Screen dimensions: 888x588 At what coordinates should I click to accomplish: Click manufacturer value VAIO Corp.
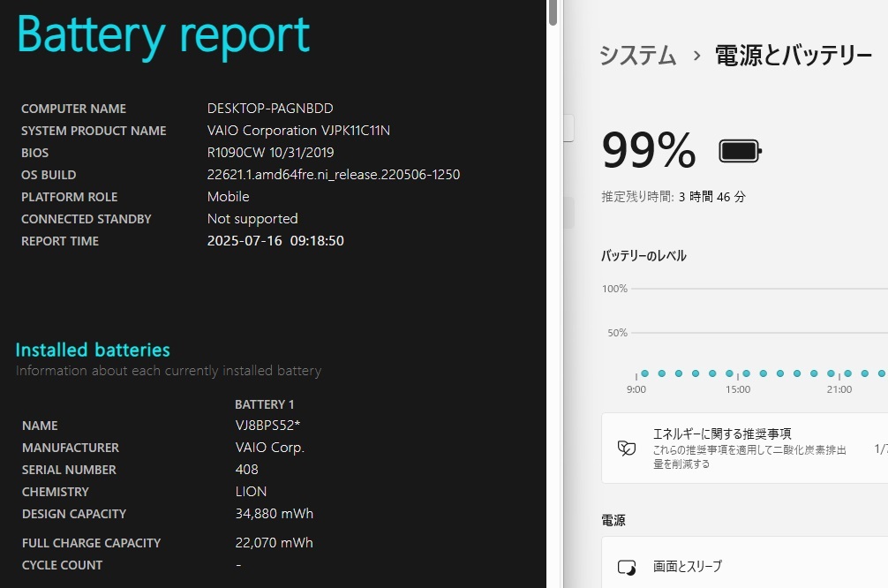tap(270, 448)
